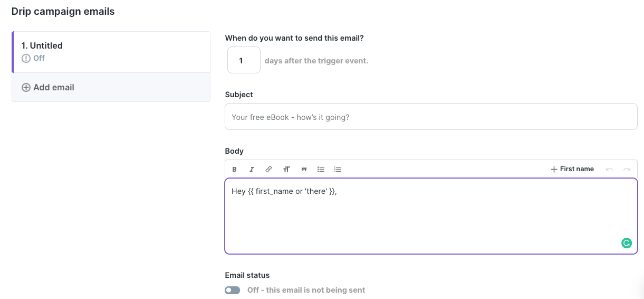Viewport: 644px width, 299px height.
Task: Redo the last body edit
Action: coord(627,170)
